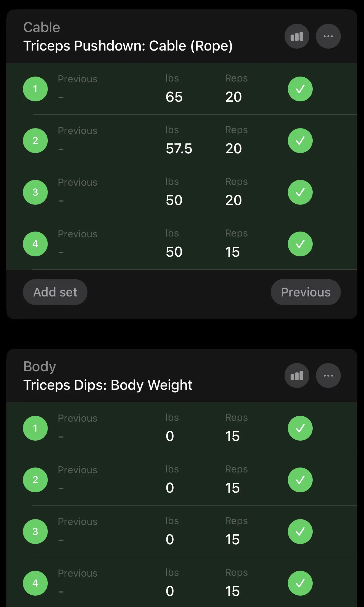Screen dimensions: 364x607
Task: Edit weight of Triceps Dips set 1
Action: (170, 436)
